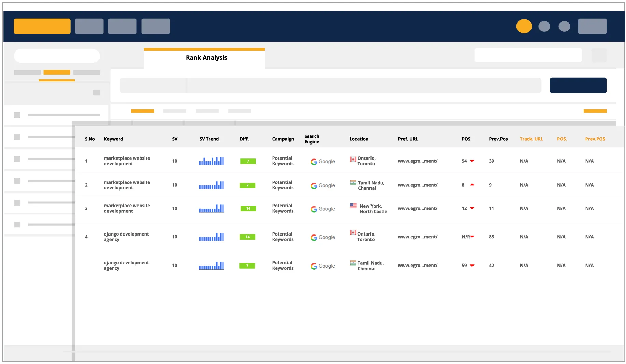The width and height of the screenshot is (626, 364).
Task: Click the white search field right of Rank Analysis
Action: [x=528, y=55]
